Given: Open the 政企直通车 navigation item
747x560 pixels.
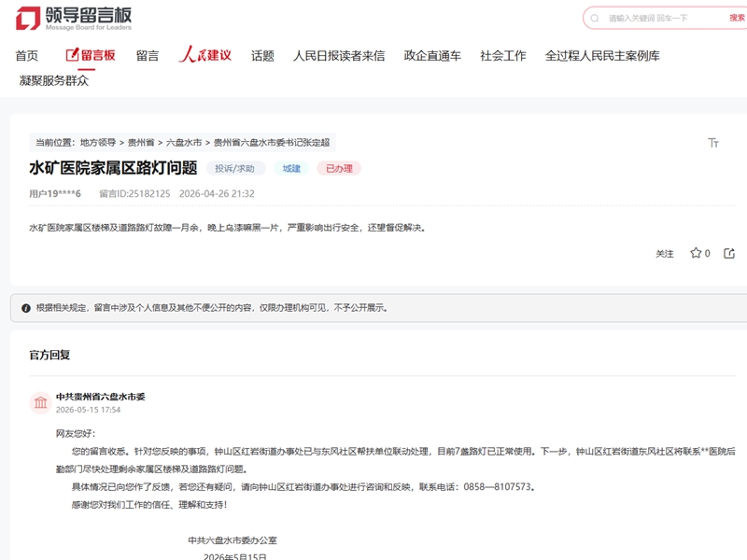Looking at the screenshot, I should (x=432, y=56).
